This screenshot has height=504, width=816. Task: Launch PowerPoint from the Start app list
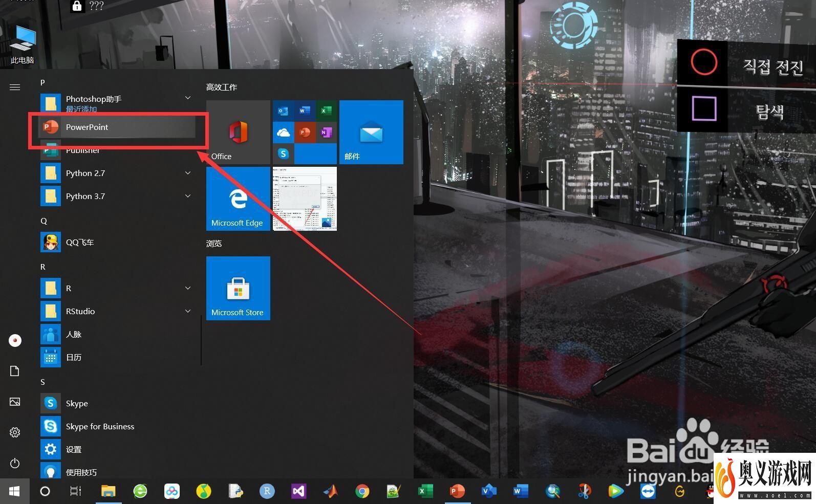point(117,127)
